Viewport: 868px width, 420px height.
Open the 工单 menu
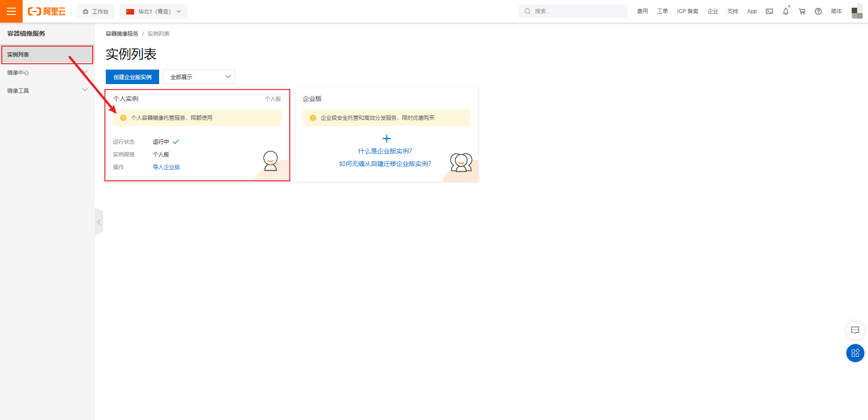tap(662, 11)
